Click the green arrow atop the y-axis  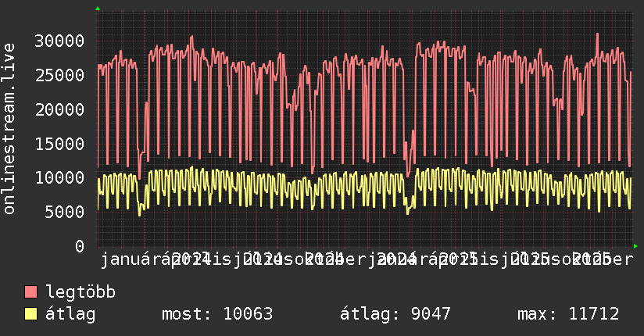[x=98, y=9]
